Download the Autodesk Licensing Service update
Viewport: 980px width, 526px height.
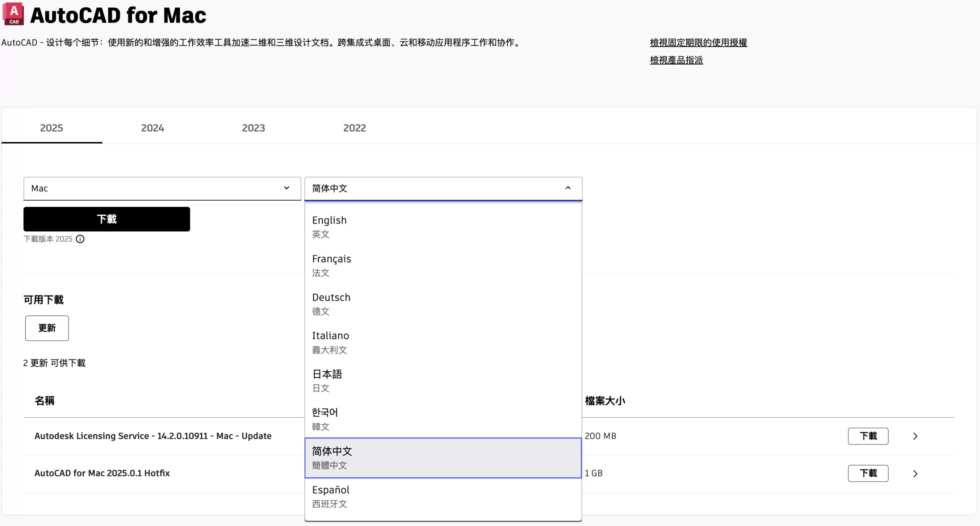coord(868,436)
